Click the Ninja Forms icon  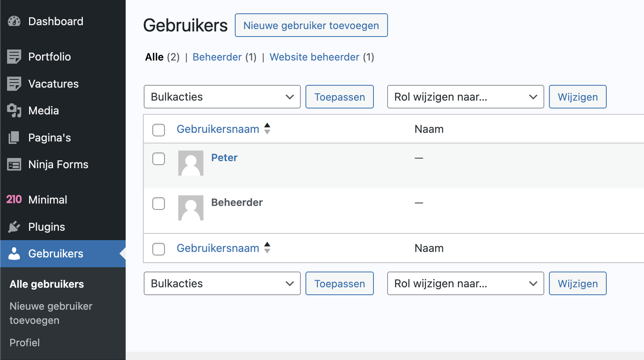tap(14, 164)
